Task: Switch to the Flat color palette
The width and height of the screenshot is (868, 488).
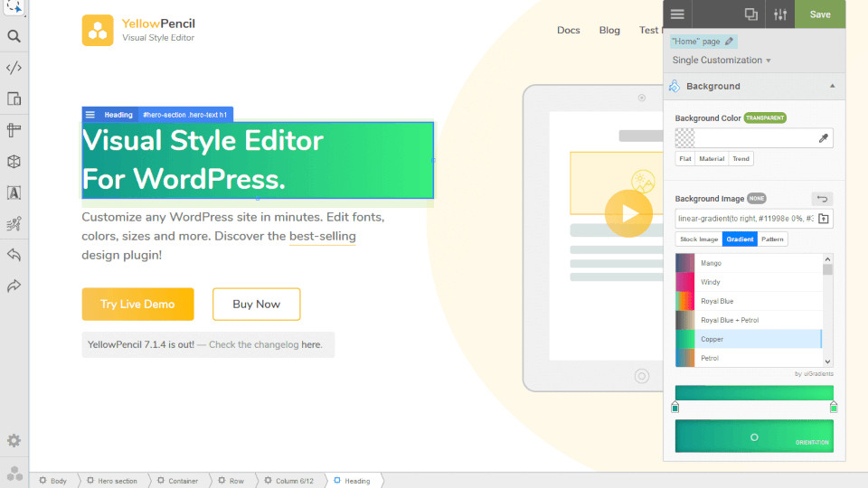Action: [684, 159]
